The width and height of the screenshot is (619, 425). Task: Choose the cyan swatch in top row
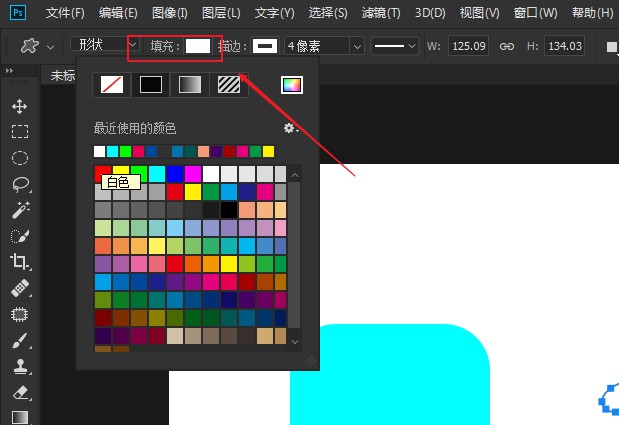point(157,174)
